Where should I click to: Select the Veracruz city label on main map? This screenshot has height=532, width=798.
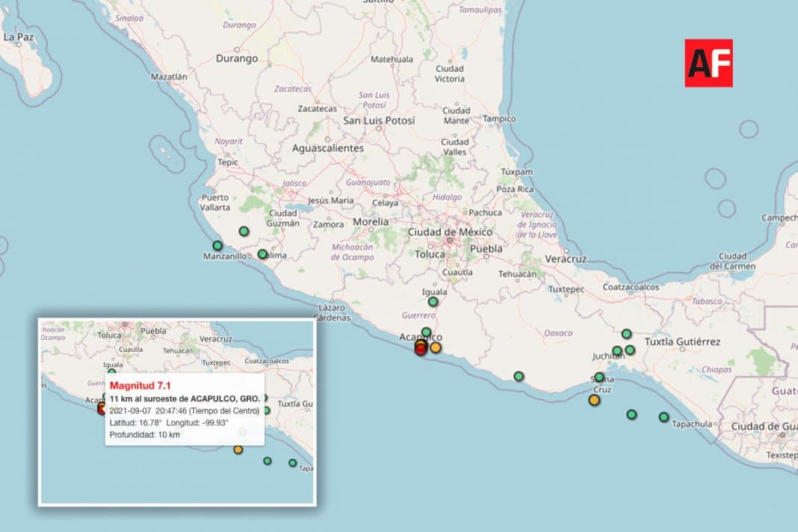tap(566, 259)
